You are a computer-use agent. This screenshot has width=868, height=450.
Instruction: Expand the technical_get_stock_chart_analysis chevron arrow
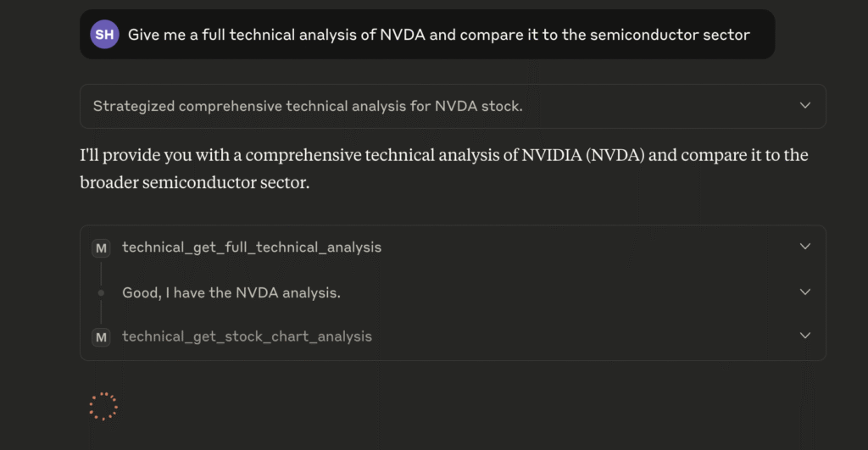805,336
